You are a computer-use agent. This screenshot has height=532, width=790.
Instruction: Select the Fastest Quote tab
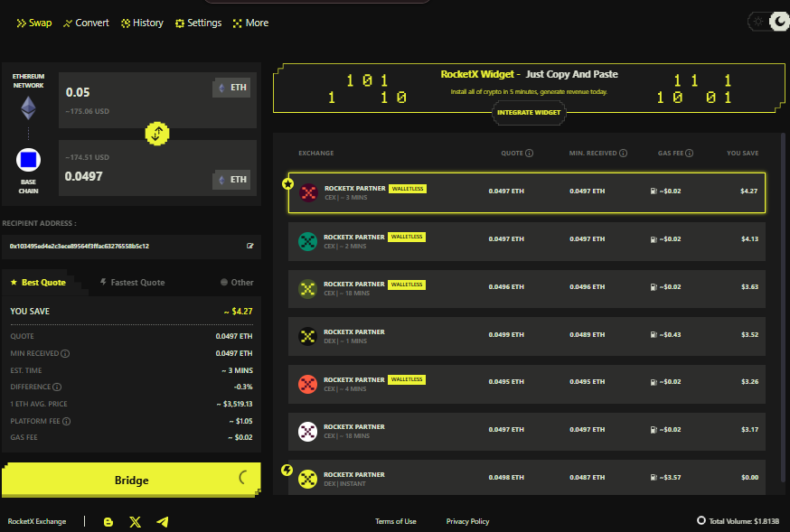[133, 283]
